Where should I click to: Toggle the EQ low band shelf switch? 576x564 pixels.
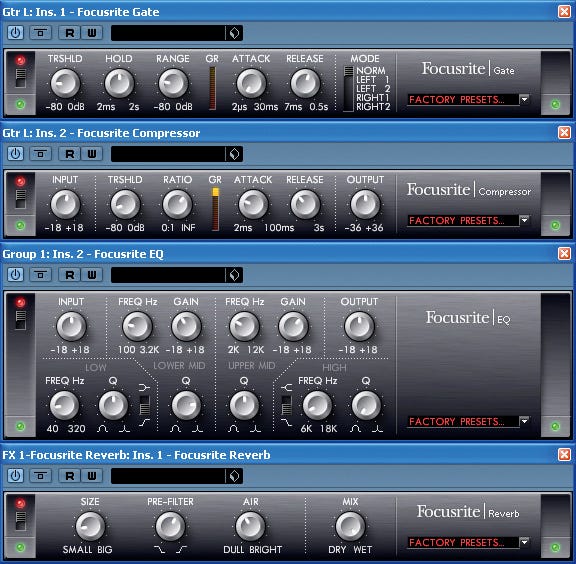pyautogui.click(x=145, y=405)
